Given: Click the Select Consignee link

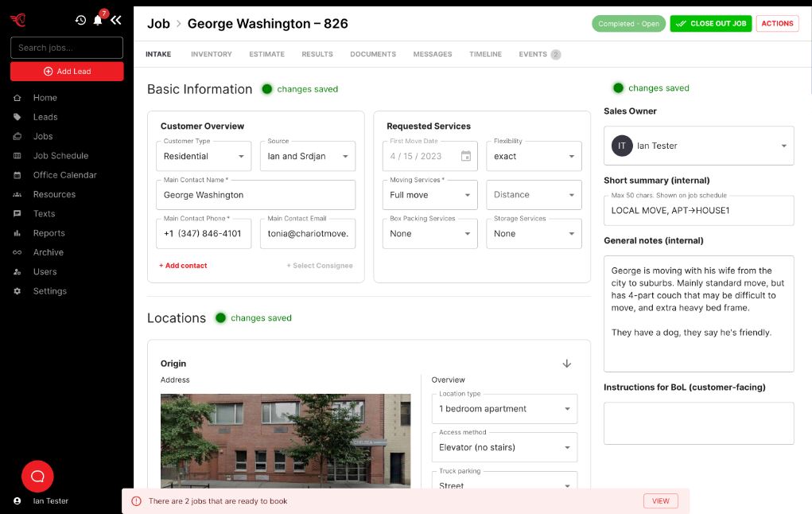Looking at the screenshot, I should coord(320,266).
